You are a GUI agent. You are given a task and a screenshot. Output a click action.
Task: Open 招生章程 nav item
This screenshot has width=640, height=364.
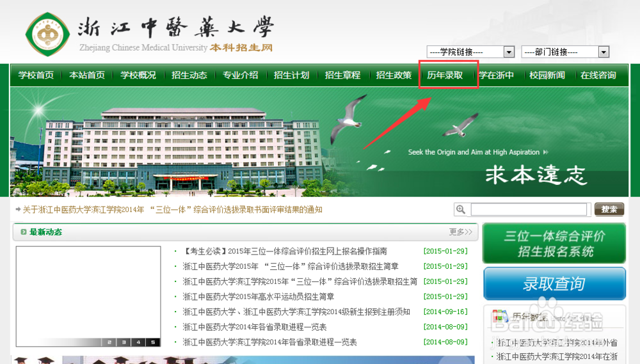click(x=342, y=75)
